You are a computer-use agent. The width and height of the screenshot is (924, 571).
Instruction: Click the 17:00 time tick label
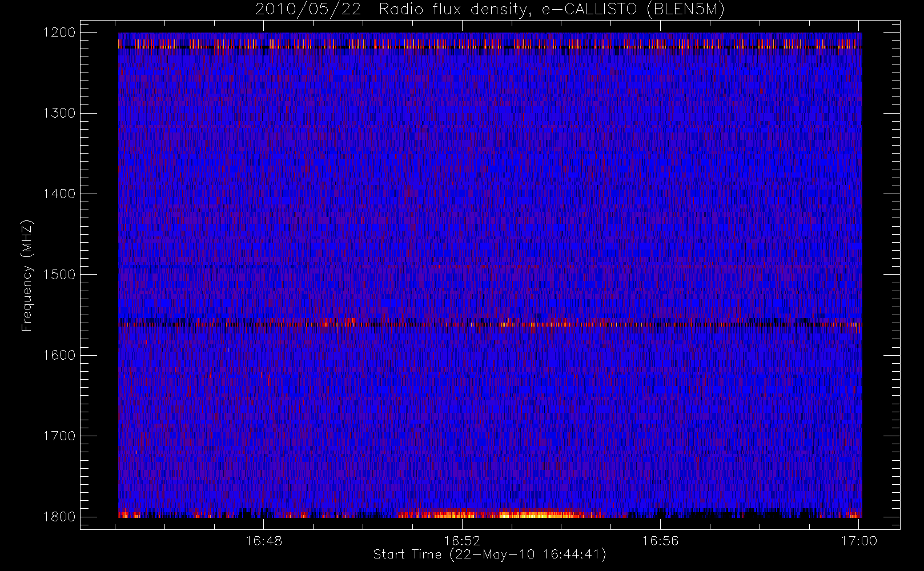pos(859,541)
